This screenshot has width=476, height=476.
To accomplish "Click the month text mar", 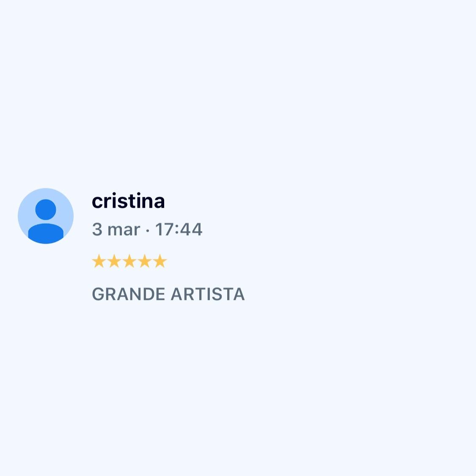I will (x=124, y=231).
